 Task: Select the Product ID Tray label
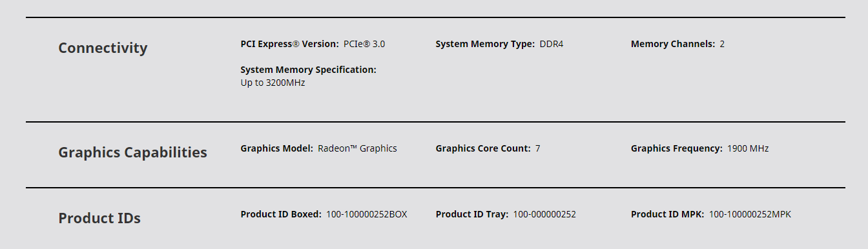[x=472, y=214]
